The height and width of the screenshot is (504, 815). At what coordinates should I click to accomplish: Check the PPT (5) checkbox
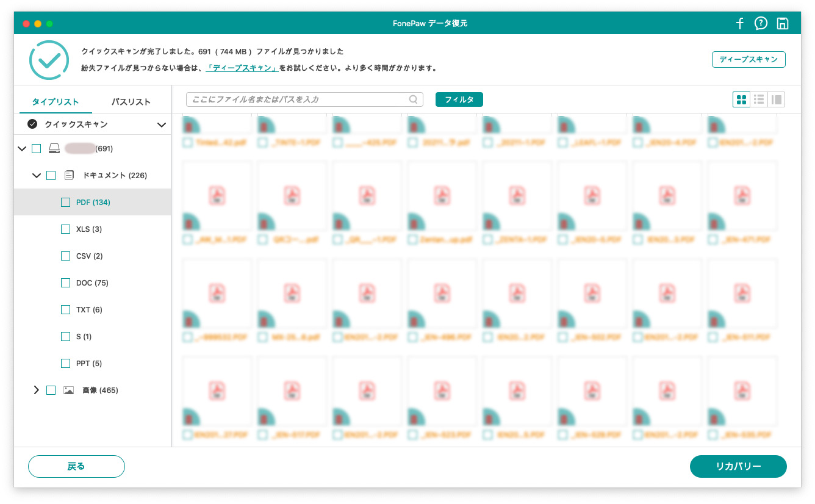coord(65,363)
